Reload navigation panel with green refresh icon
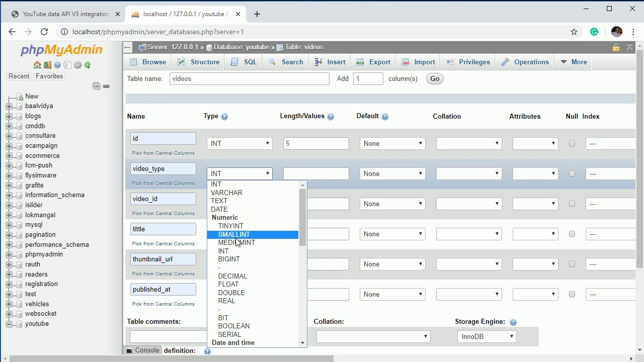Image resolution: width=644 pixels, height=362 pixels. coord(88,65)
